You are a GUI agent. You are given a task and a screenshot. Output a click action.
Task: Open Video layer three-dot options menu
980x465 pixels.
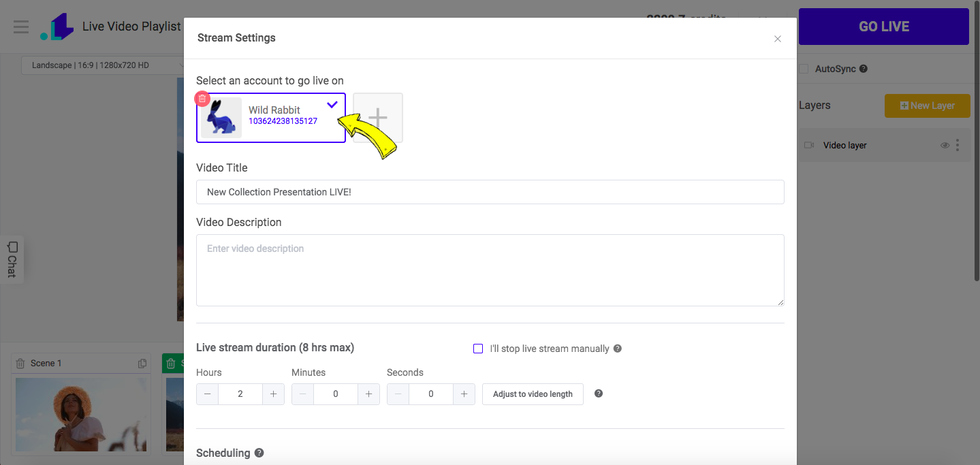958,145
